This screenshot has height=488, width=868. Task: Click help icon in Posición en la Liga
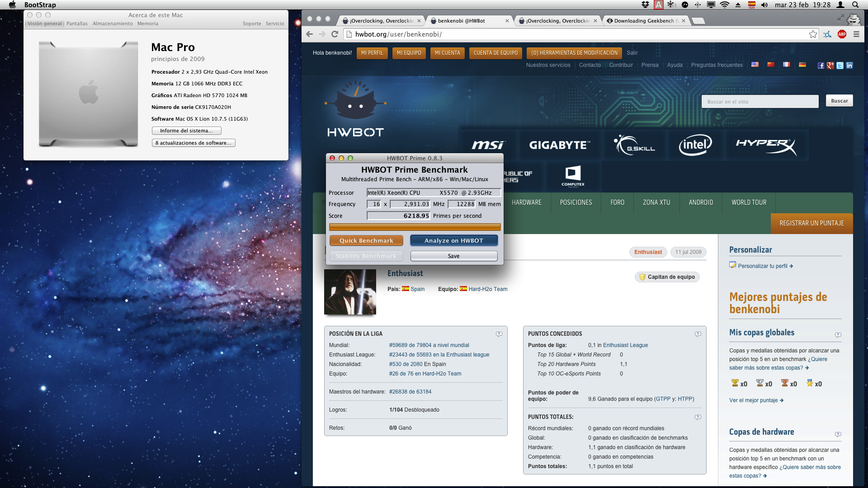499,334
